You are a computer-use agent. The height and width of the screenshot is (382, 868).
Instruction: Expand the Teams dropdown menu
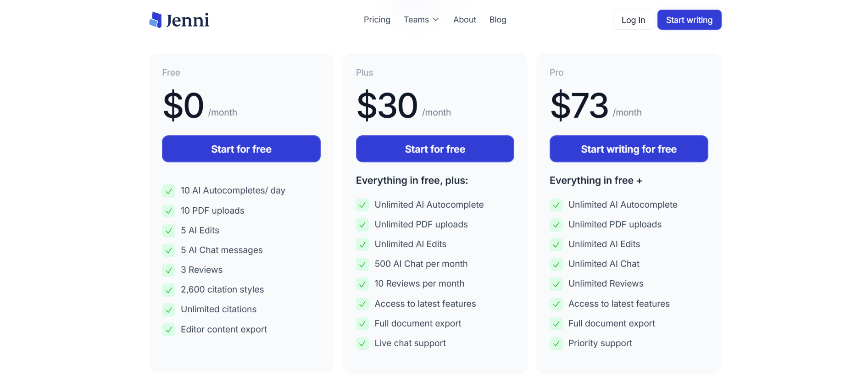421,20
